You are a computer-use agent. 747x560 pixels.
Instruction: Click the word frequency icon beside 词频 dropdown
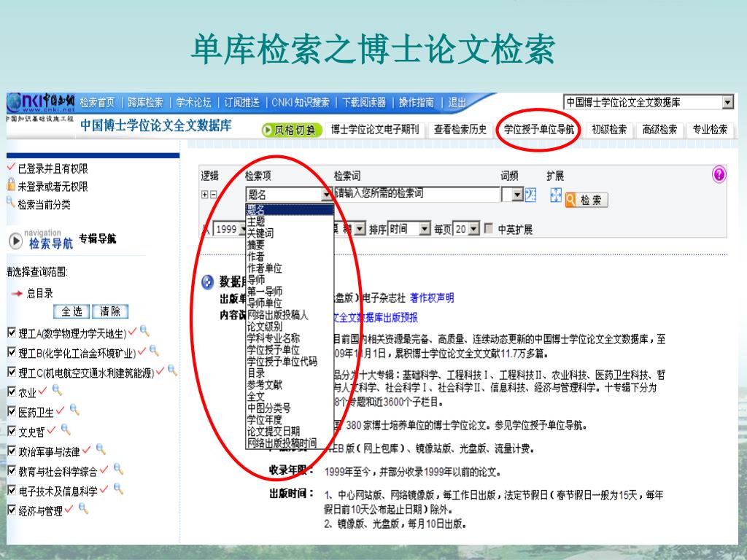531,195
